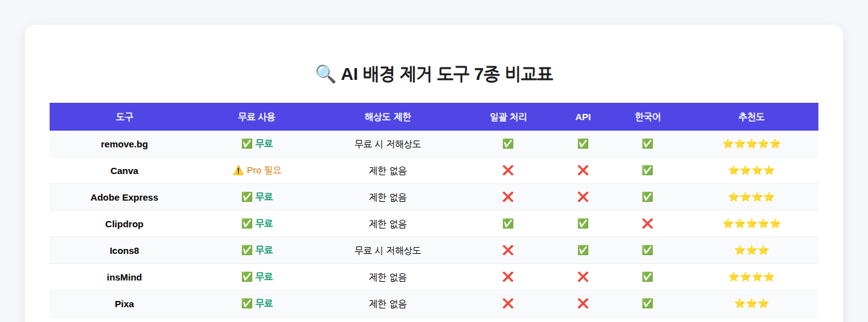
Task: Click the remove.bg tool name
Action: pyautogui.click(x=125, y=144)
